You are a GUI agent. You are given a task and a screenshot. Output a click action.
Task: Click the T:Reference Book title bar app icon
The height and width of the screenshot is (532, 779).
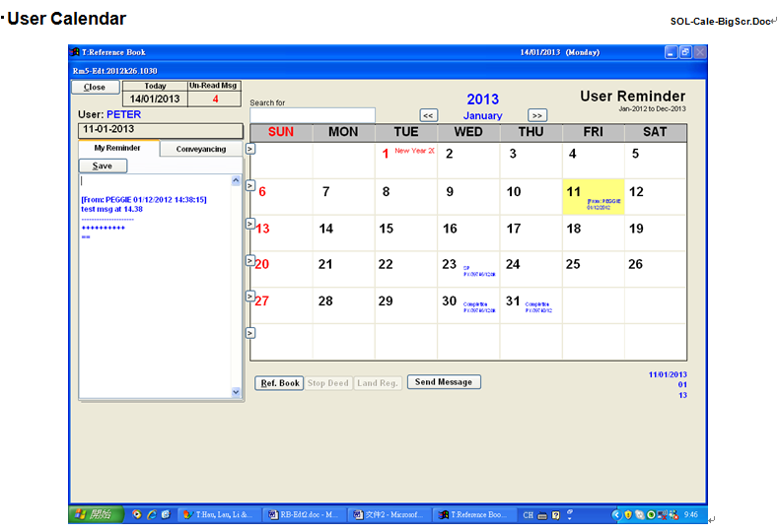75,52
